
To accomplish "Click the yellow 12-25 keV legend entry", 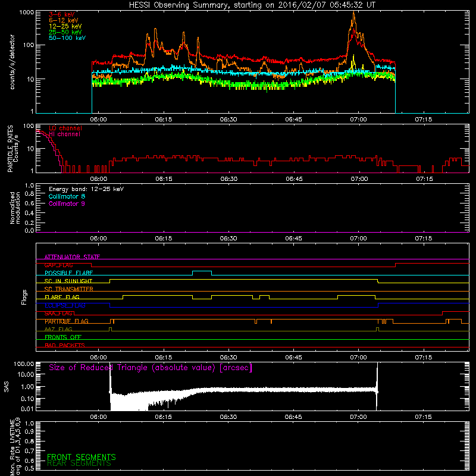I will 65,26.
